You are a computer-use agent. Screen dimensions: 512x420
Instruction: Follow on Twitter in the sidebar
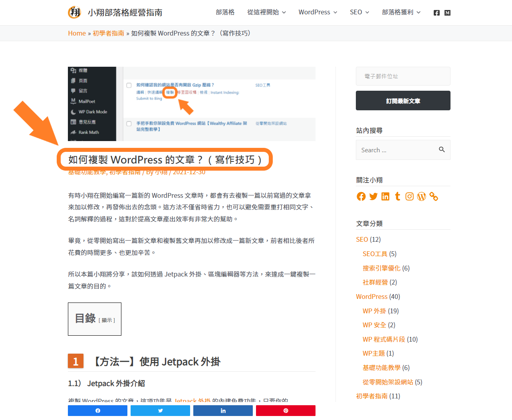pos(373,196)
